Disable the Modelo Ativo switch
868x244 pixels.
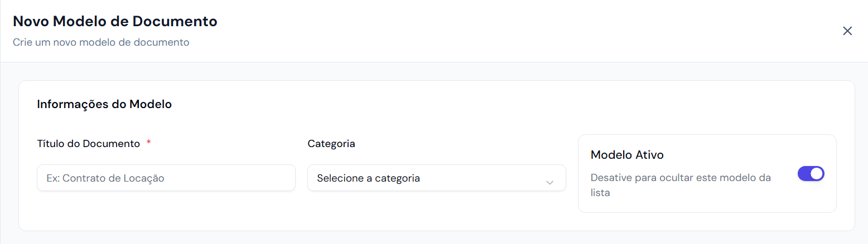point(811,174)
